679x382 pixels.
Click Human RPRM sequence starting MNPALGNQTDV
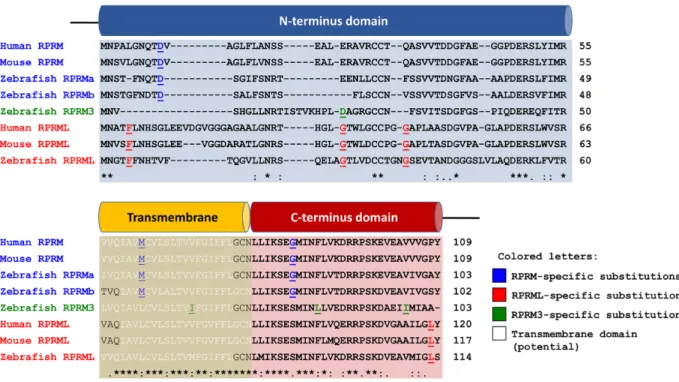pyautogui.click(x=333, y=46)
